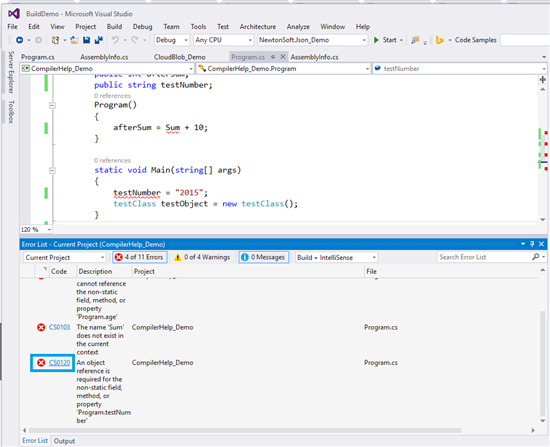Click the Save All icon

point(99,40)
